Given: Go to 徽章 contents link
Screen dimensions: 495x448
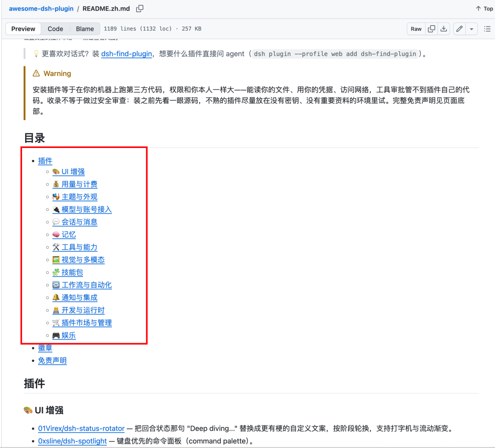Looking at the screenshot, I should 45,348.
